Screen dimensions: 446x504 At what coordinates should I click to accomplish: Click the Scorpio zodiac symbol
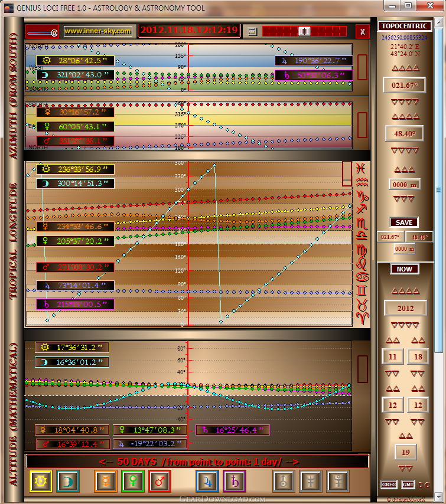pyautogui.click(x=362, y=223)
